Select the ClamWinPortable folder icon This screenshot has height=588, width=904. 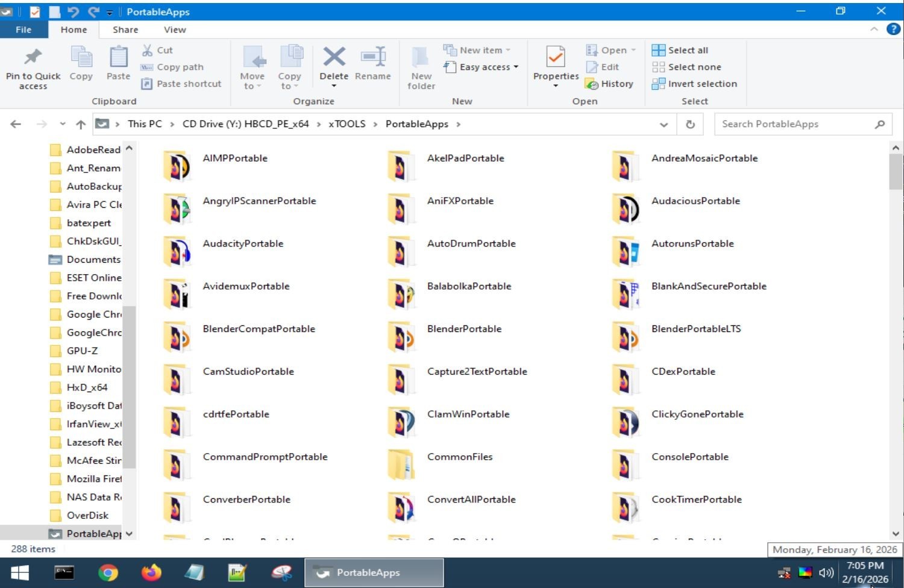[x=401, y=422]
